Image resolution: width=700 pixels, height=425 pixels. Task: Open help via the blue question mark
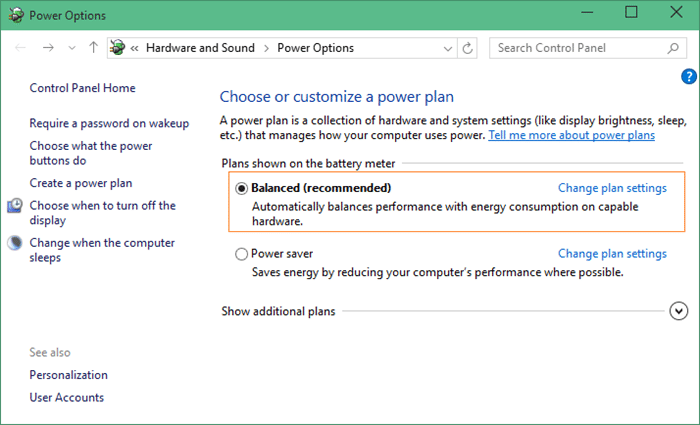[689, 76]
